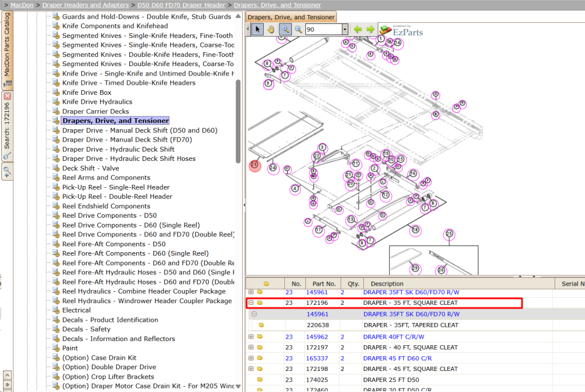Click cart icon on 172196 row

coord(260,303)
